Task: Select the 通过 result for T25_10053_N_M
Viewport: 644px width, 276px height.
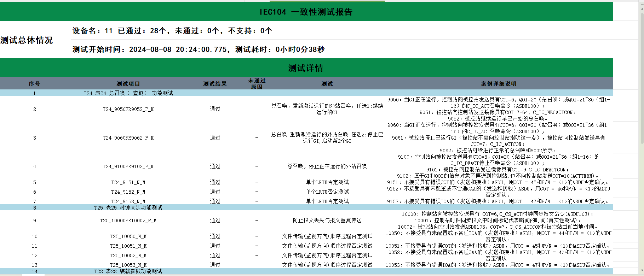Action: coord(215,265)
